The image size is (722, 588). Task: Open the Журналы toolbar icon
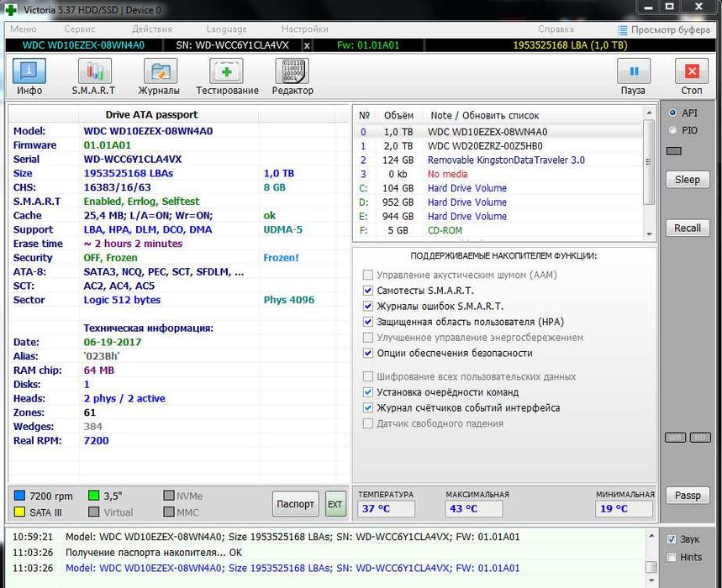click(x=161, y=71)
